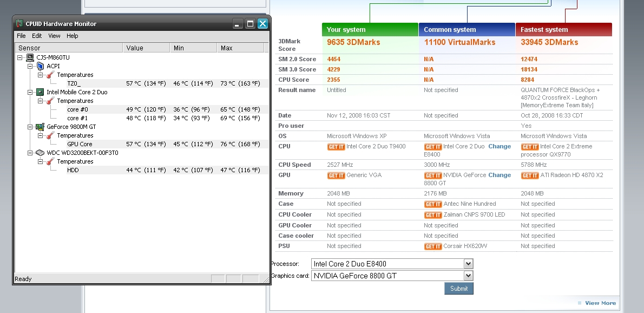Collapse the WDC WD3200BEKT-00F3T0 node
Screen dimensions: 644x313
point(30,153)
